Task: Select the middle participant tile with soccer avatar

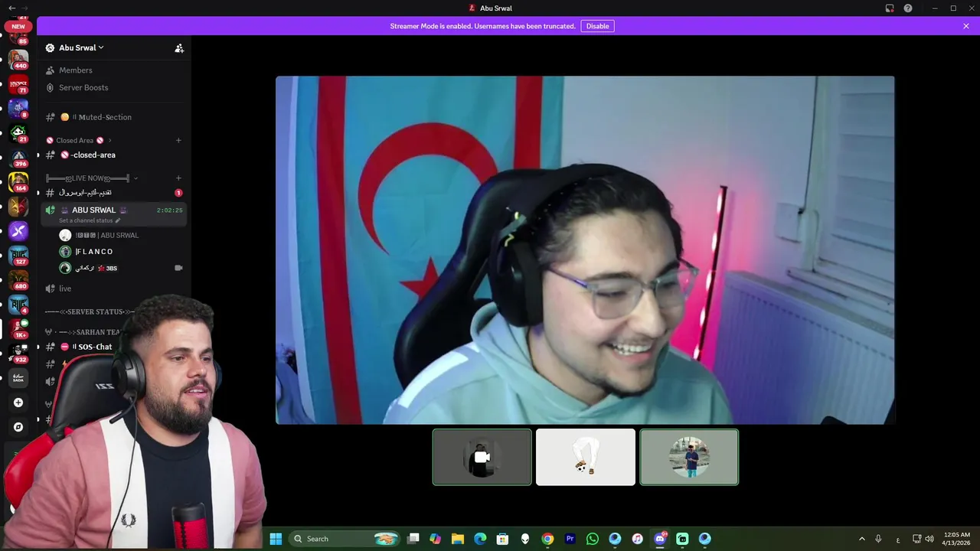Action: [586, 457]
